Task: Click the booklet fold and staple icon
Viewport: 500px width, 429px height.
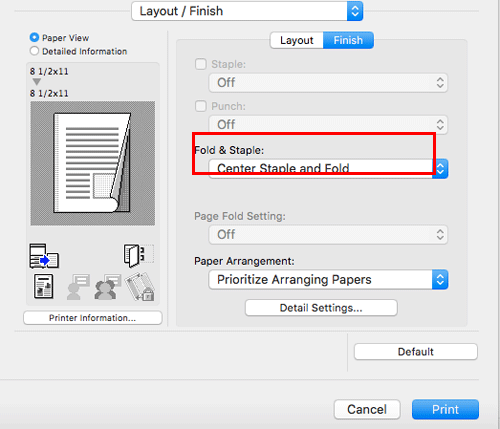Action: [x=139, y=255]
